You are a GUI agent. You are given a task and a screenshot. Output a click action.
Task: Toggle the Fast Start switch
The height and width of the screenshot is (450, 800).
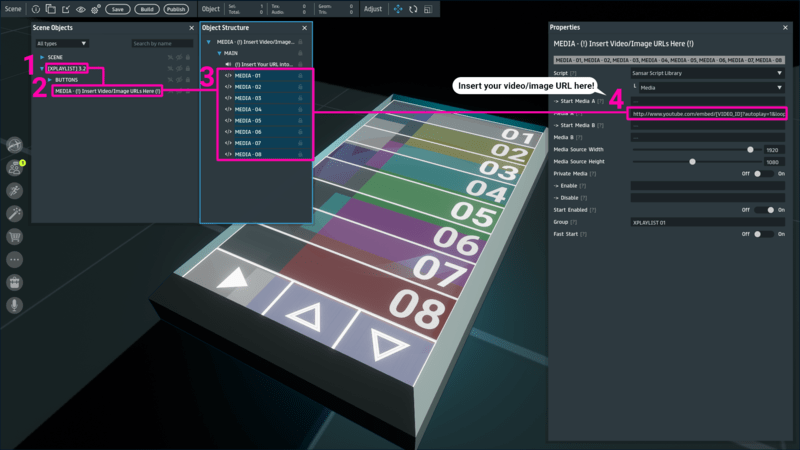coord(764,233)
